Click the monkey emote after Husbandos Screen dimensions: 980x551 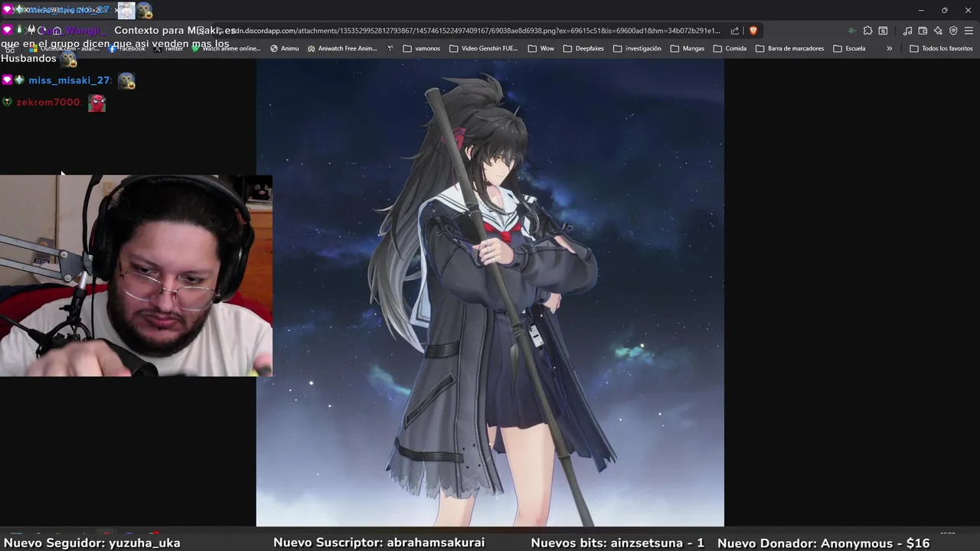[68, 58]
